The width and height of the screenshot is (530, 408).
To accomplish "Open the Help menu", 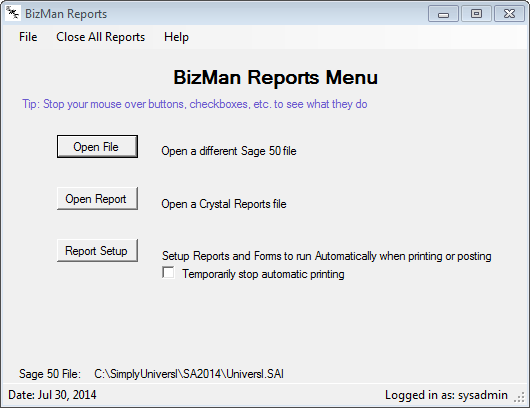I will tap(176, 37).
